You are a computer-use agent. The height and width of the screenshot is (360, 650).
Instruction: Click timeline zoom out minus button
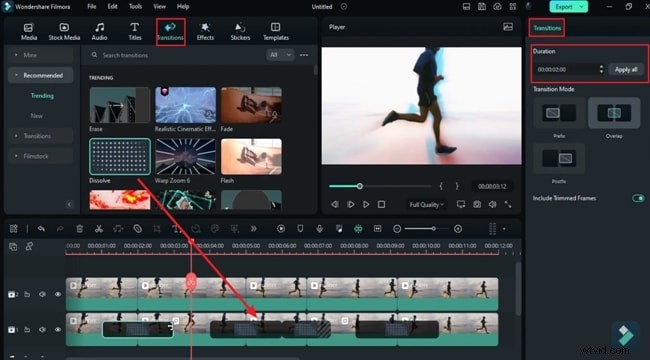click(x=397, y=229)
